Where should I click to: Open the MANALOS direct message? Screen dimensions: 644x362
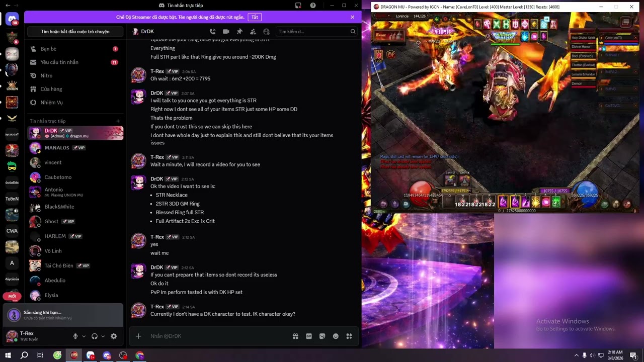point(75,148)
